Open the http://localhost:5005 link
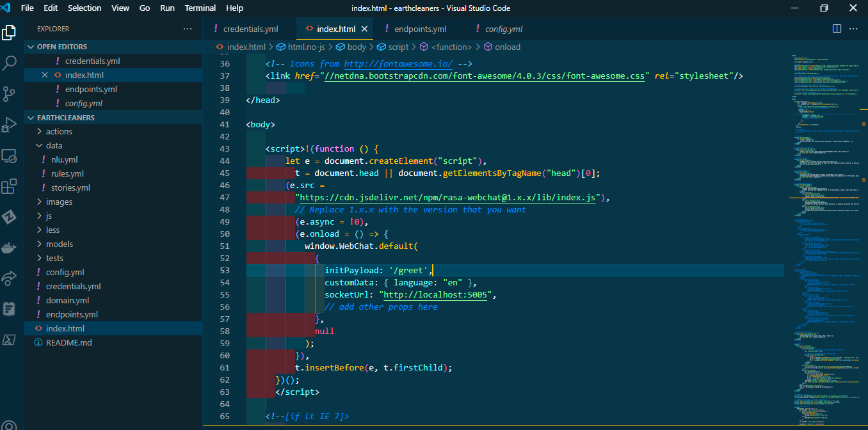This screenshot has width=868, height=430. point(436,294)
